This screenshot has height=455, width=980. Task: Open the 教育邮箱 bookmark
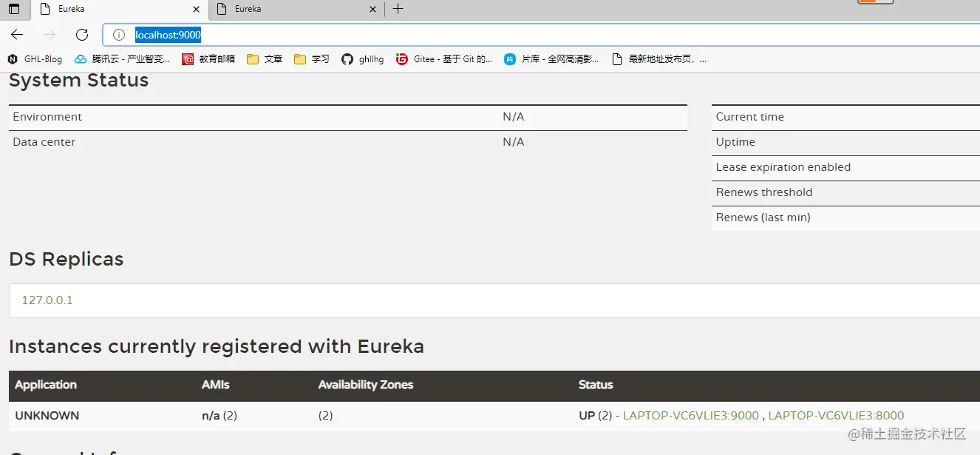pos(208,59)
